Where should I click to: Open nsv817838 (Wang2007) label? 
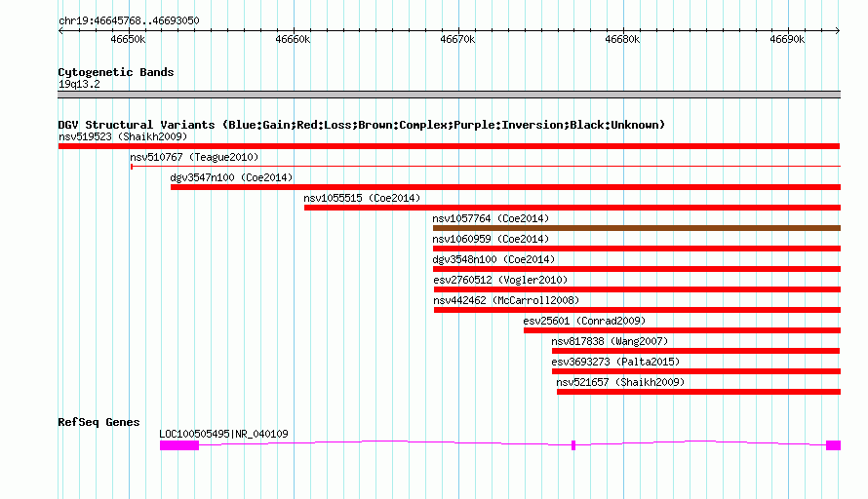click(610, 341)
